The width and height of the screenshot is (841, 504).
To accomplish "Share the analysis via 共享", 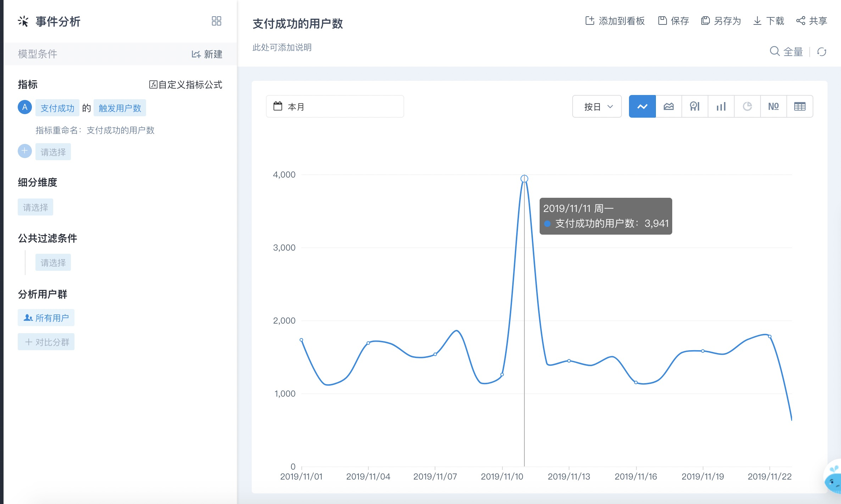I will coord(812,21).
